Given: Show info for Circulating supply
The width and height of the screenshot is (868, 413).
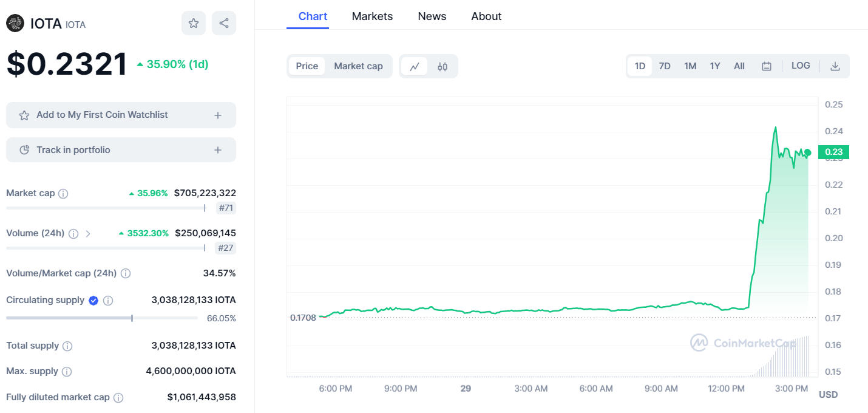Looking at the screenshot, I should coord(108,300).
